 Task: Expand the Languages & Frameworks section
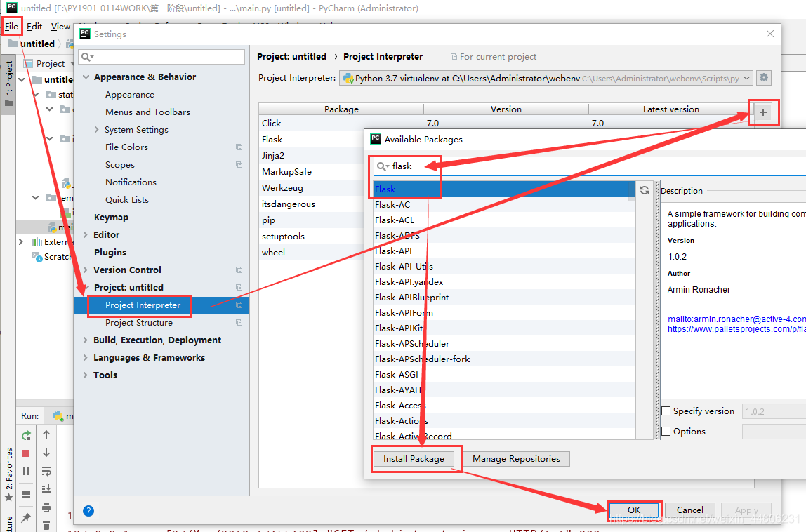pos(86,358)
